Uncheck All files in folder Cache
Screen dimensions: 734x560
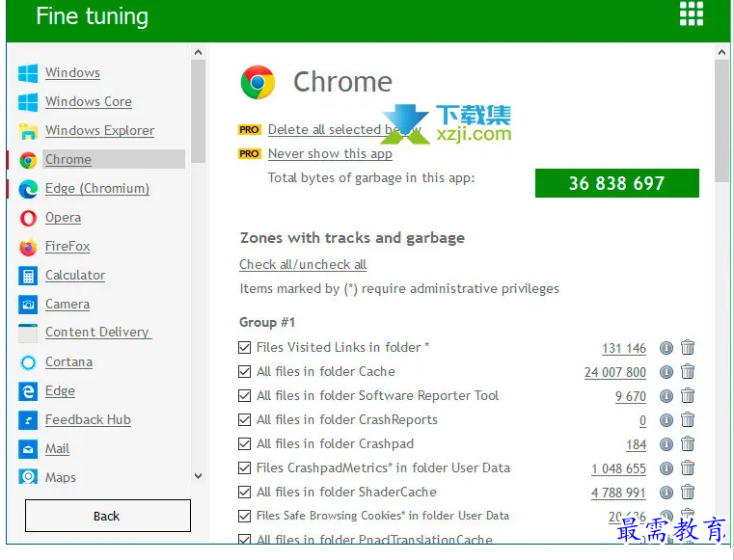[244, 371]
